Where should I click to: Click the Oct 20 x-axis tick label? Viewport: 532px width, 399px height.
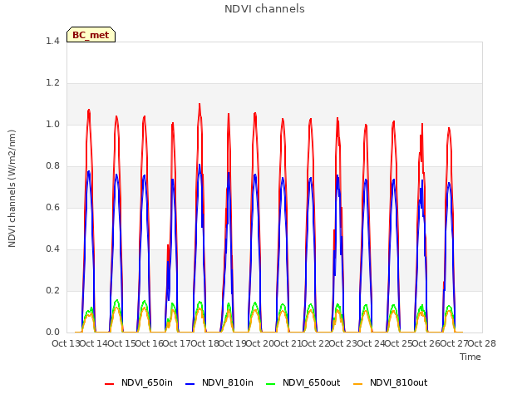pyautogui.click(x=260, y=343)
